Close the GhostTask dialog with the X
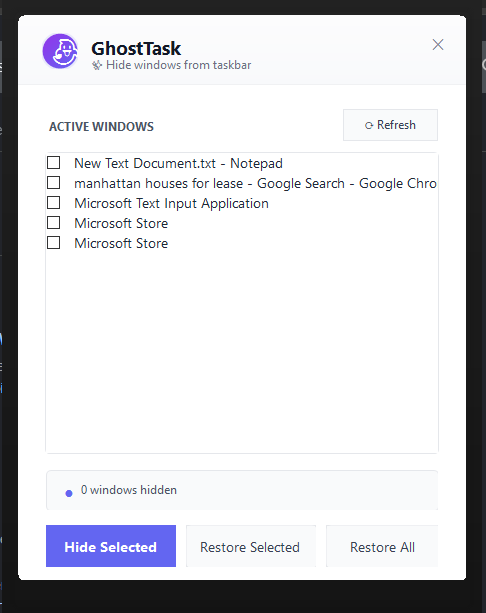This screenshot has width=486, height=613. [x=438, y=45]
